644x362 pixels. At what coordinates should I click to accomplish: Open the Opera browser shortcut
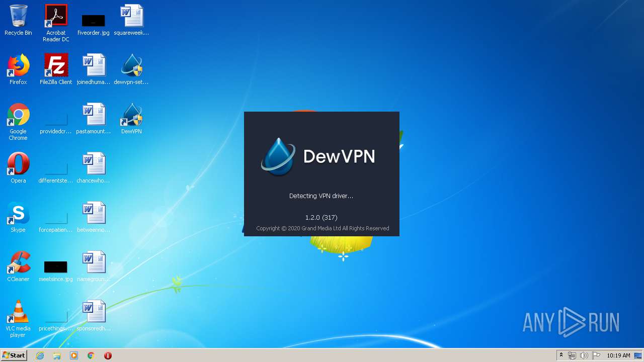pos(18,168)
